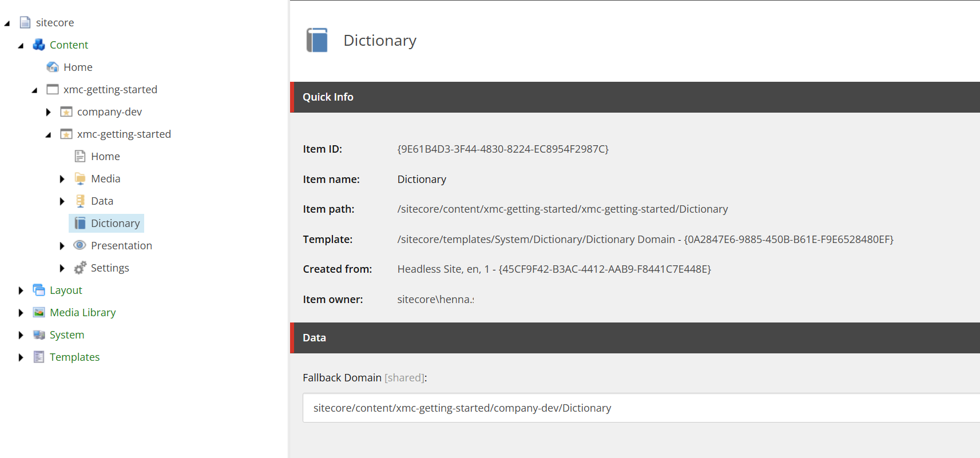
Task: Click the Fallback Domain input field
Action: [641, 408]
